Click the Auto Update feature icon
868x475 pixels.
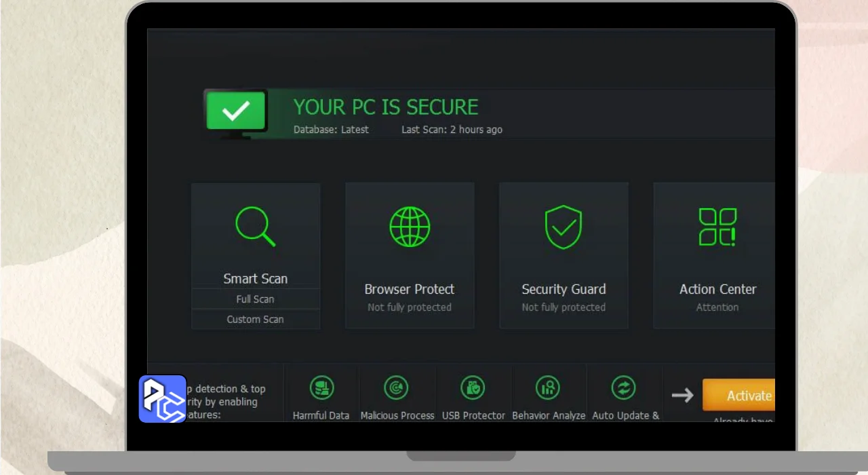(623, 388)
